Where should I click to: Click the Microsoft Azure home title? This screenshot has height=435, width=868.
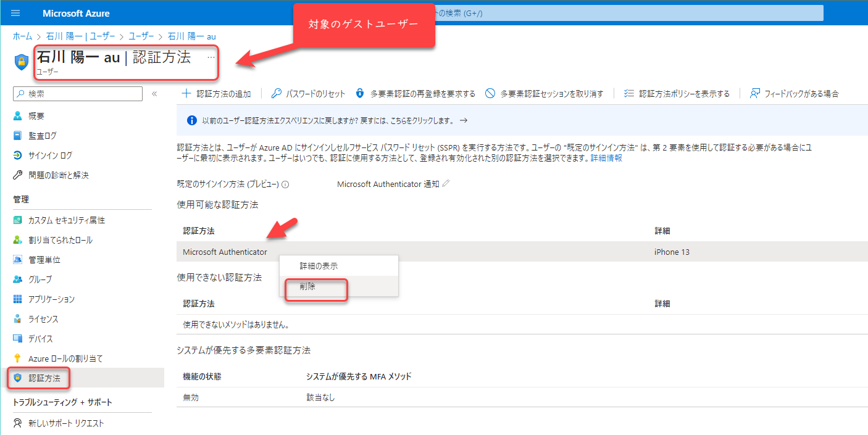click(76, 13)
